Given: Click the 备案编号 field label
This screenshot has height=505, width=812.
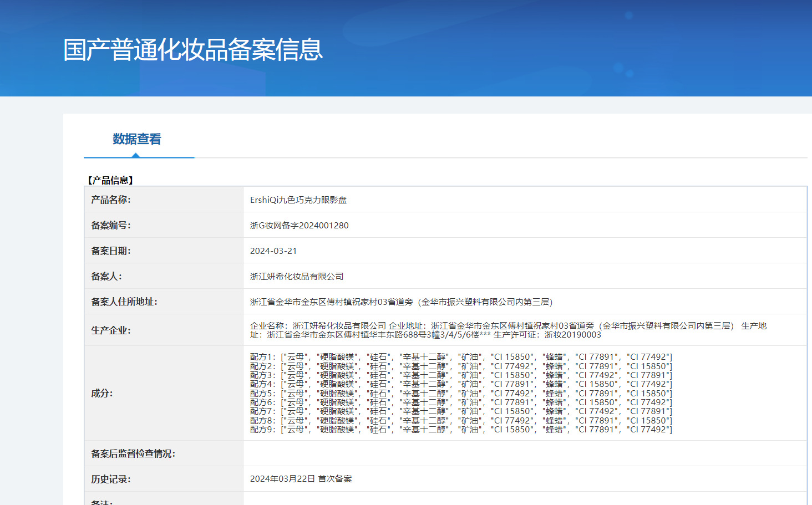Looking at the screenshot, I should click(111, 225).
